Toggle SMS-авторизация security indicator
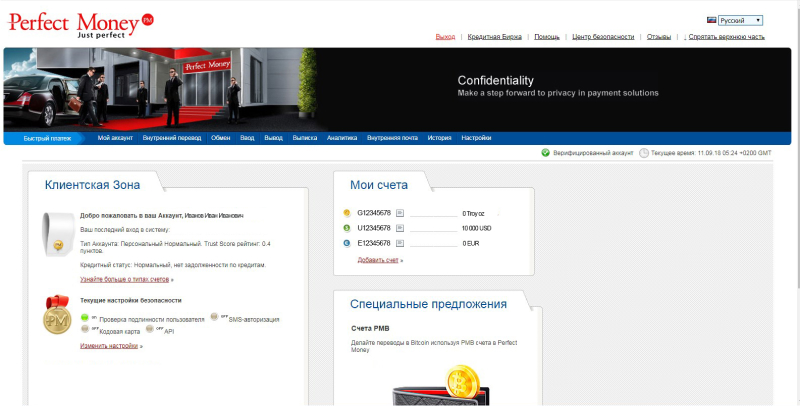This screenshot has width=800, height=406. point(214,318)
